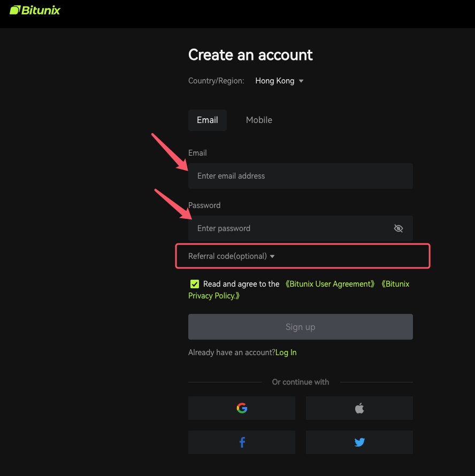Click the Already have an account? text

pyautogui.click(x=232, y=352)
